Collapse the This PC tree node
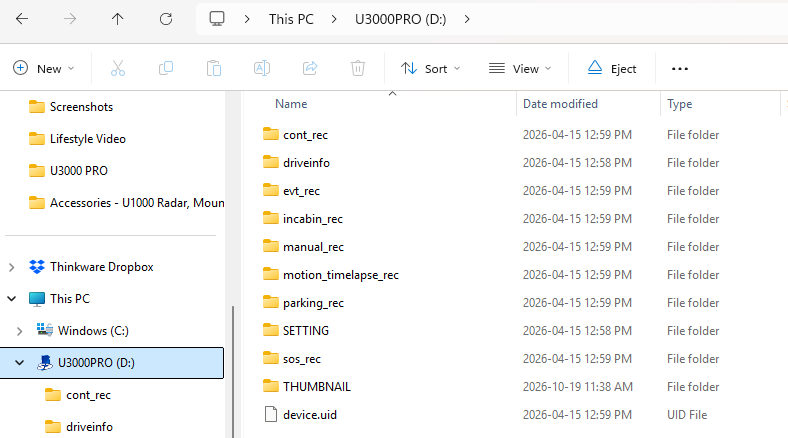 (12, 299)
